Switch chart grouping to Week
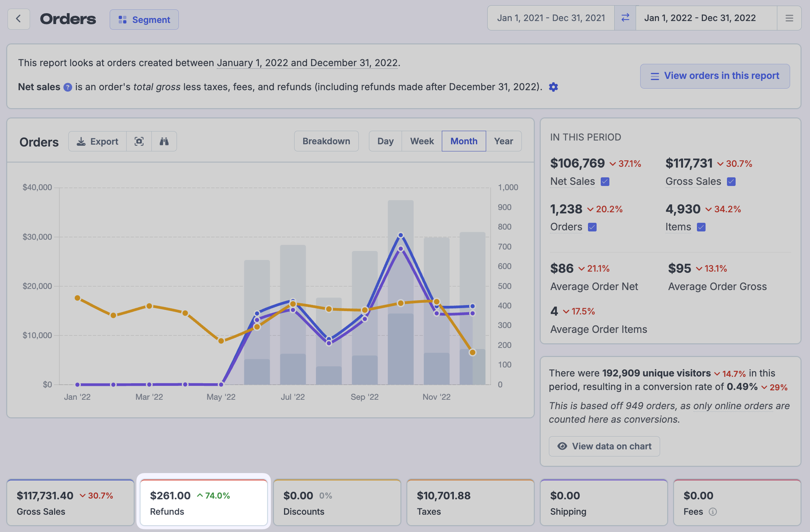 [x=422, y=141]
